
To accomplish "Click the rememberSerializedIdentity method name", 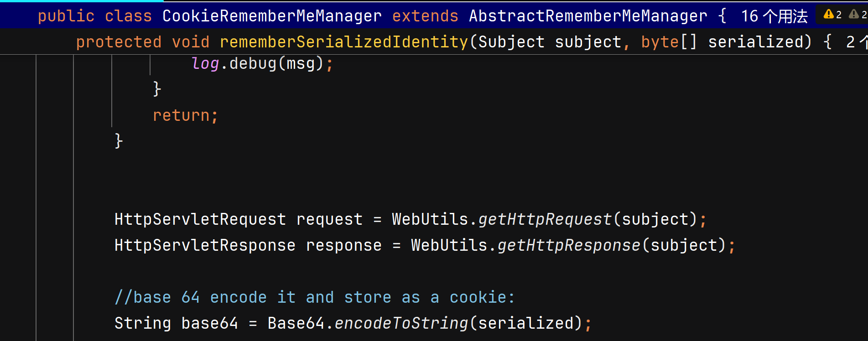I will pyautogui.click(x=344, y=42).
